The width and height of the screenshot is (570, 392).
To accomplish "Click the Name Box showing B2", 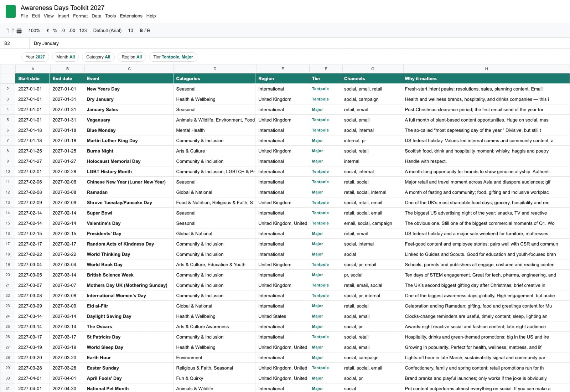I will click(15, 43).
